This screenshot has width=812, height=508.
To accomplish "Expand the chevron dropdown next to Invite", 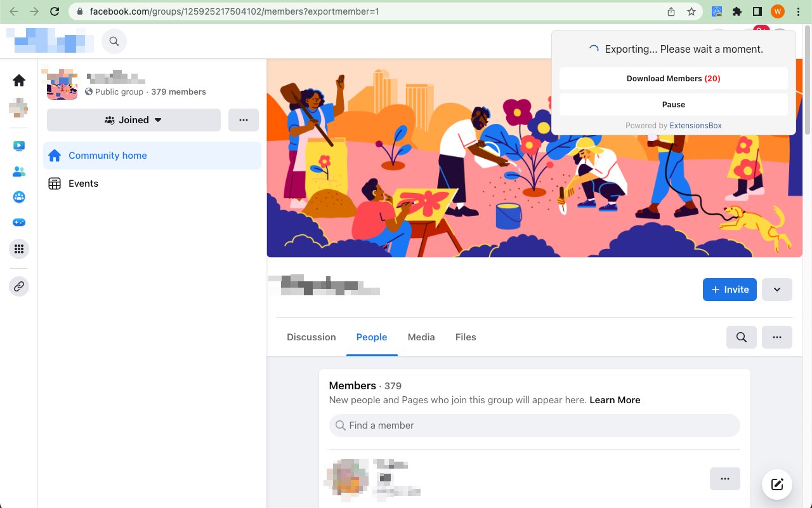I will pyautogui.click(x=777, y=290).
